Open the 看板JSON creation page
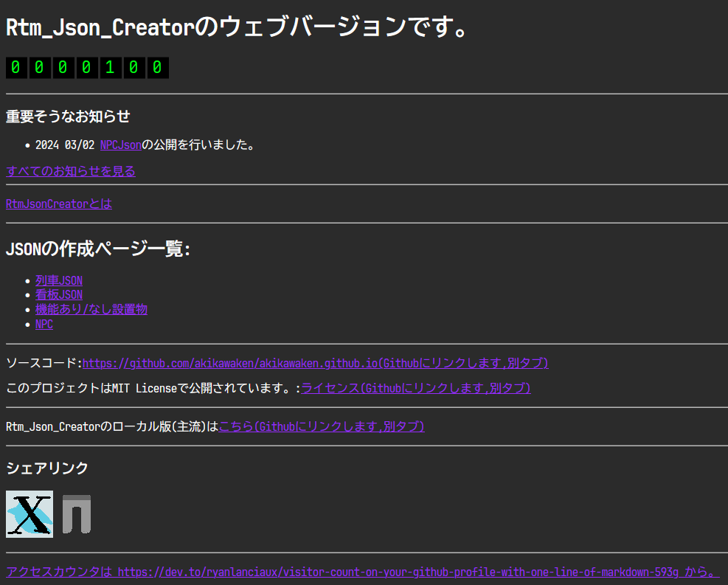This screenshot has width=728, height=585. click(58, 294)
